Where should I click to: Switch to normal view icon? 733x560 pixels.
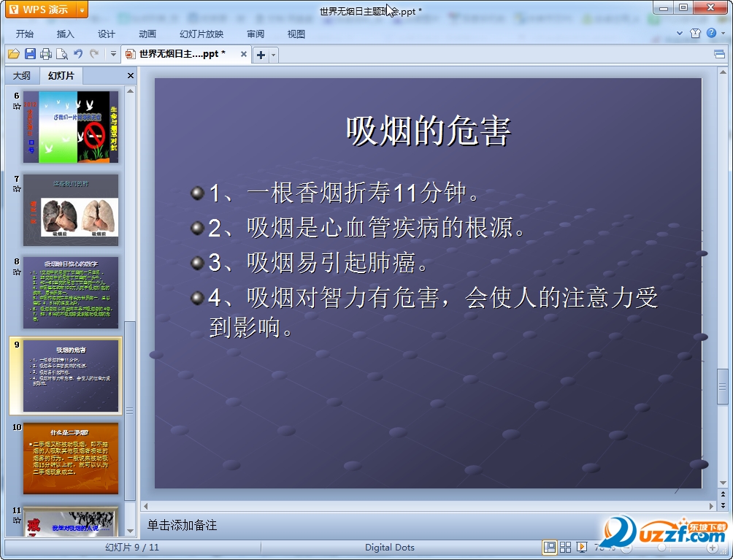(550, 548)
